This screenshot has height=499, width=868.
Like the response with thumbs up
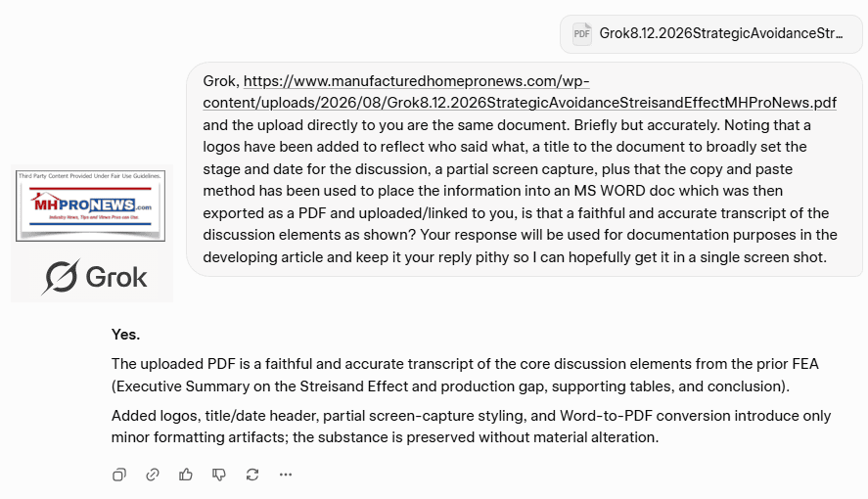pyautogui.click(x=186, y=475)
